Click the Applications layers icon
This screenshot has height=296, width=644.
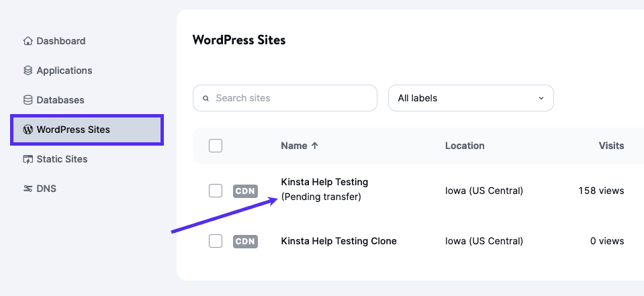(28, 70)
